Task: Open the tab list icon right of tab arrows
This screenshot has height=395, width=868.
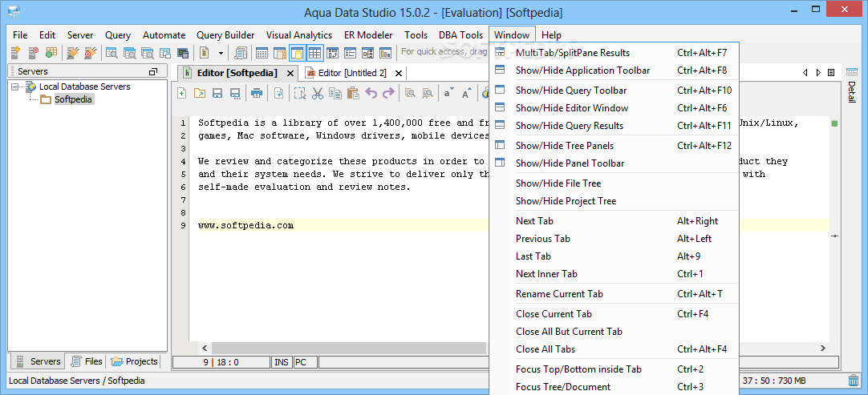Action: pyautogui.click(x=831, y=72)
